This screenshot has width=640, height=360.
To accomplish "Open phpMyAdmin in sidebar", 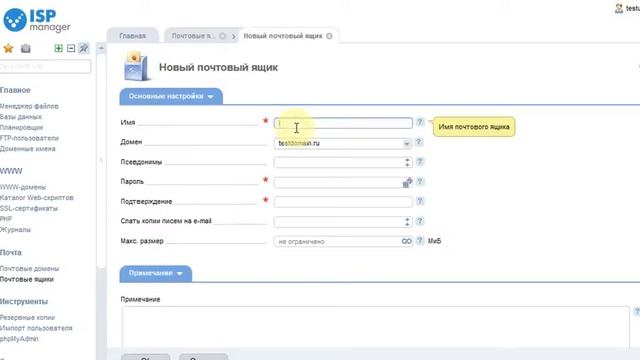I will pyautogui.click(x=19, y=338).
